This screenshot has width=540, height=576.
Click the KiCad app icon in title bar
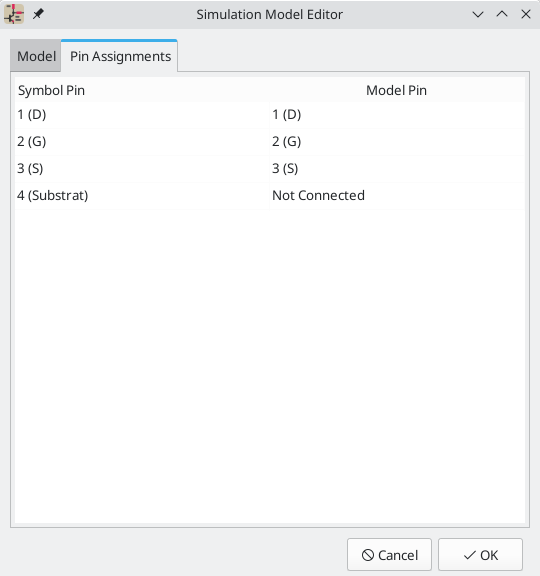point(14,14)
